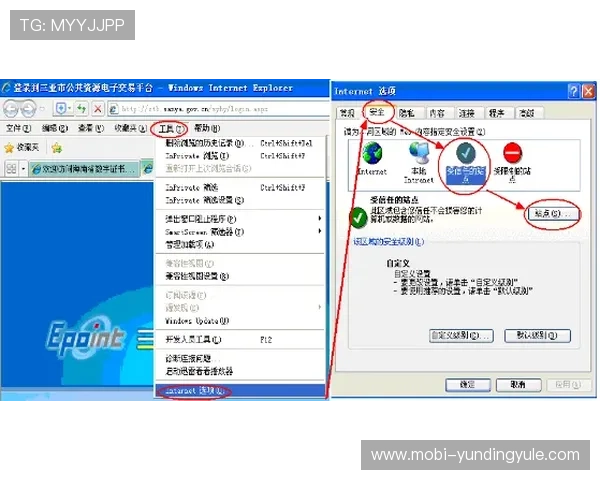The height and width of the screenshot is (480, 600).
Task: Open the 编辑 menu
Action: (55, 128)
